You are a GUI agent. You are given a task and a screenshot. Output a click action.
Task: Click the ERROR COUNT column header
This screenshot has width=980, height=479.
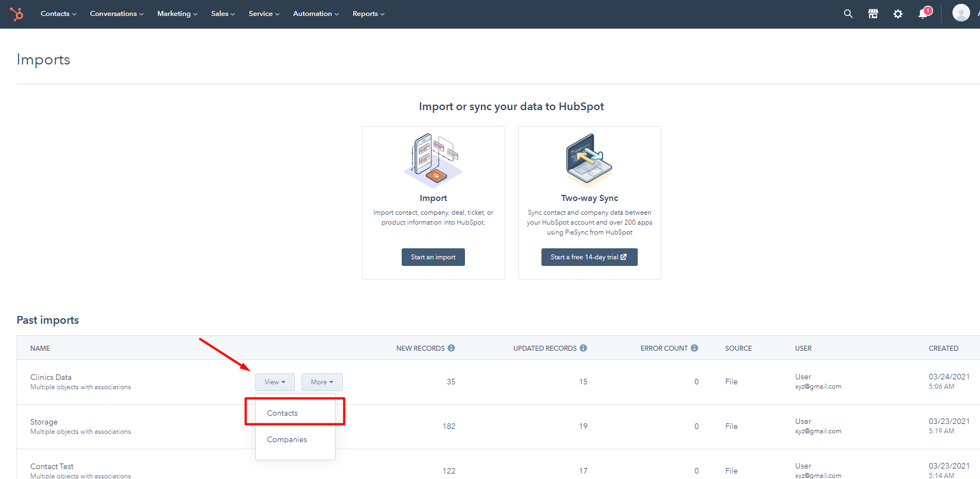pyautogui.click(x=664, y=349)
